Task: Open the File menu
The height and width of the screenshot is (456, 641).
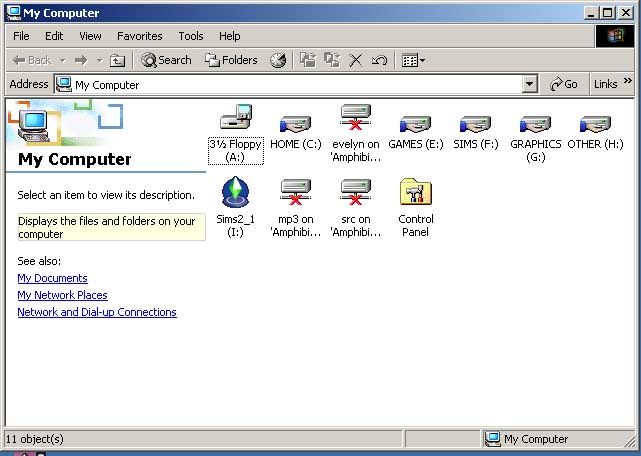Action: coord(21,36)
